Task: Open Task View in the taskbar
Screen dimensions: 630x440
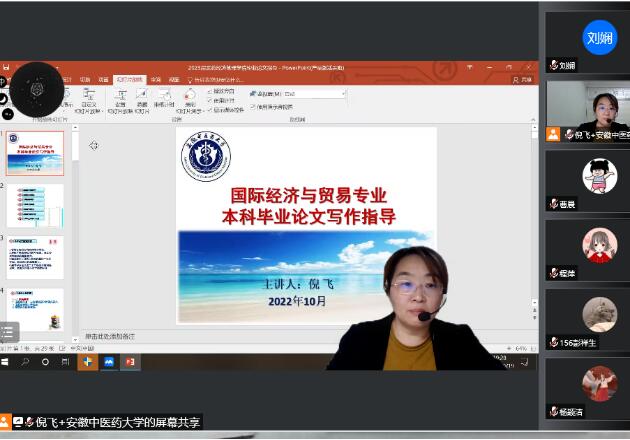Action: point(65,362)
